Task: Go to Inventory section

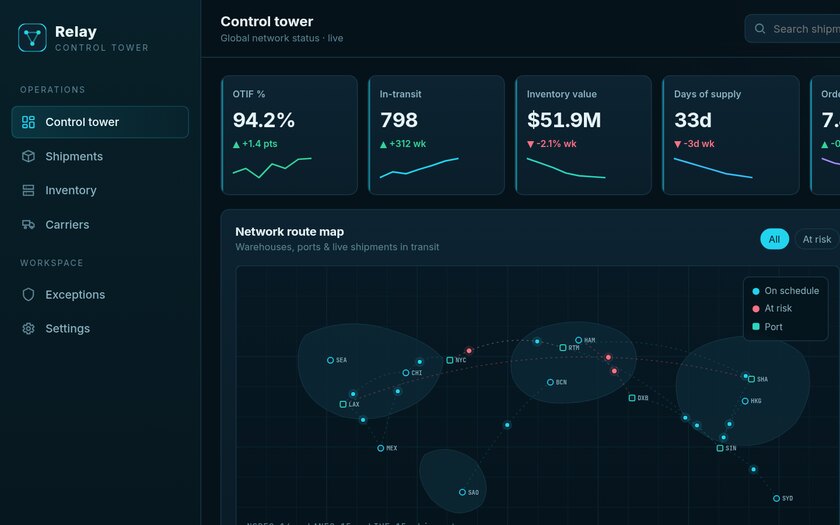Action: pos(100,190)
